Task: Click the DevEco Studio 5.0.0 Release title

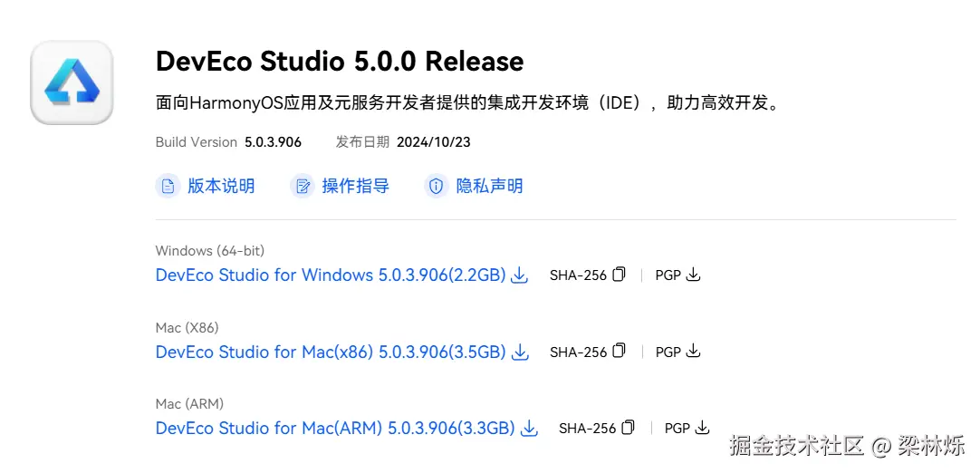Action: click(x=340, y=62)
